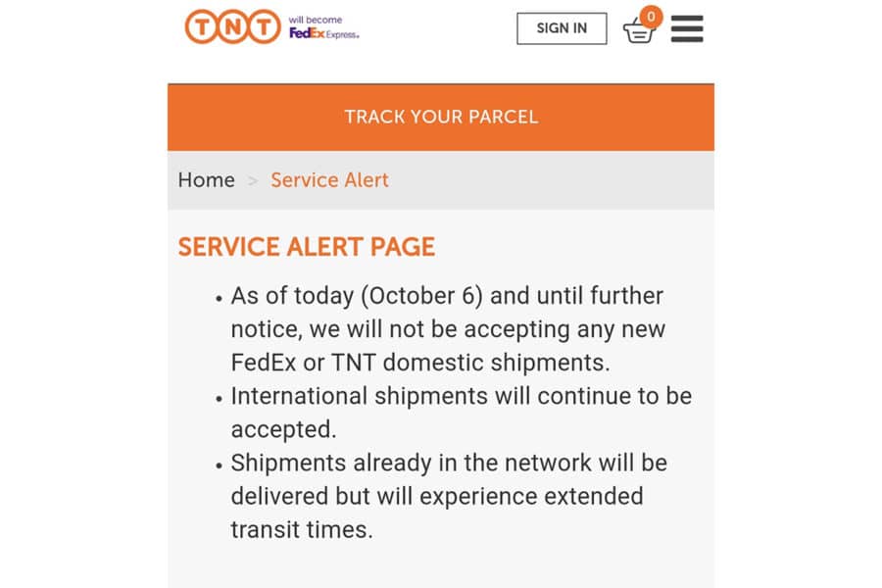Click the FedEx Express logo
The height and width of the screenshot is (588, 882).
(x=324, y=33)
